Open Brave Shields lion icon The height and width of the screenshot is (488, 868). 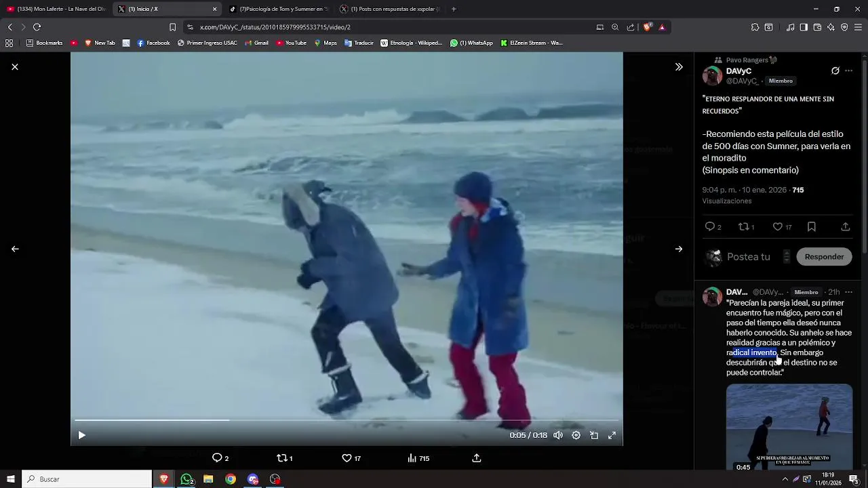647,27
